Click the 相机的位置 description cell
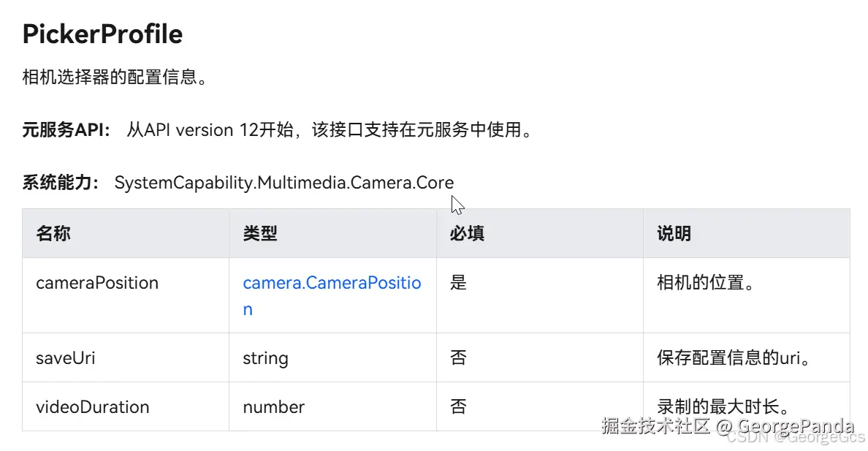 705,283
